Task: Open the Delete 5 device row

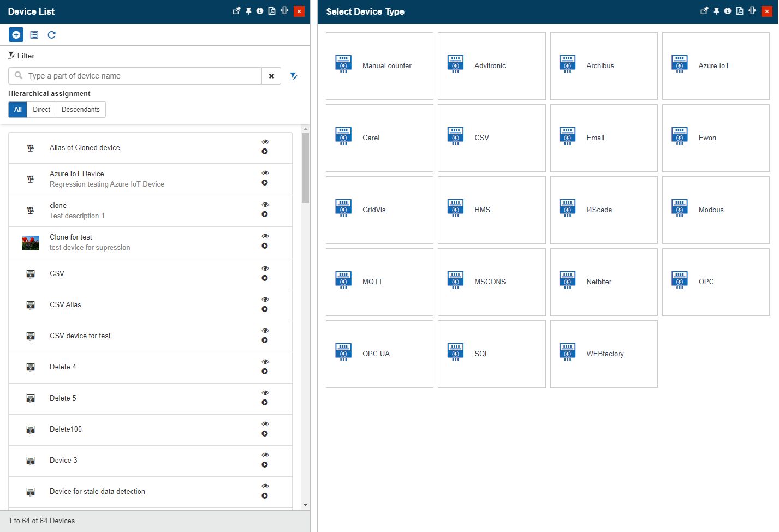Action: tap(150, 399)
